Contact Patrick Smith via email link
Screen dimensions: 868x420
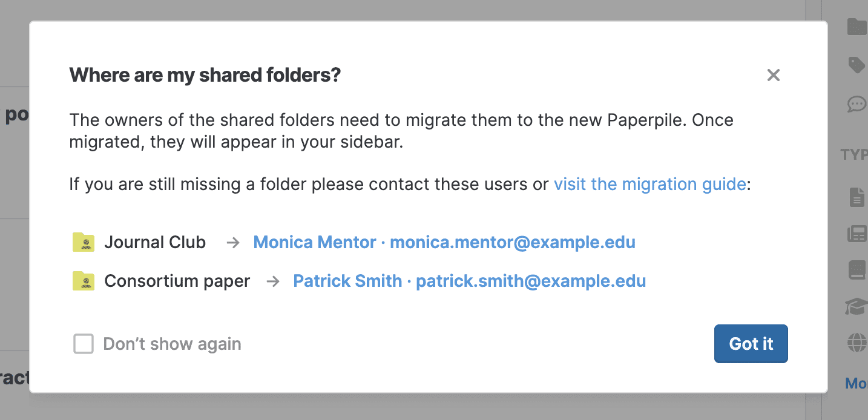coord(469,281)
